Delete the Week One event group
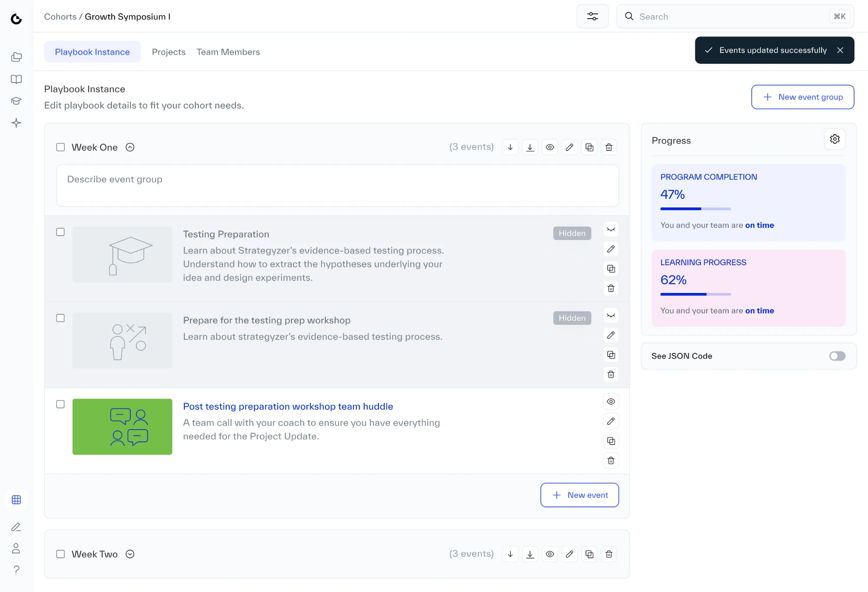 point(609,147)
